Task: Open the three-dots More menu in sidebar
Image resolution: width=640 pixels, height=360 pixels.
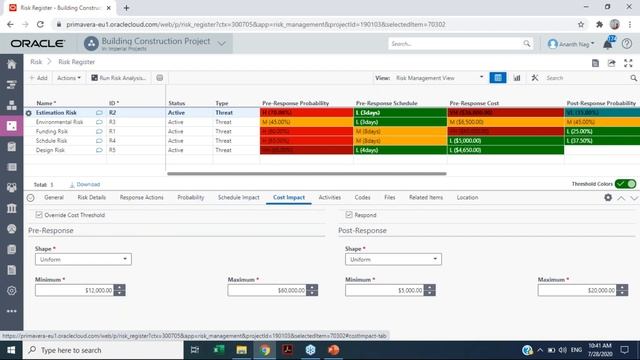Action: pyautogui.click(x=11, y=311)
